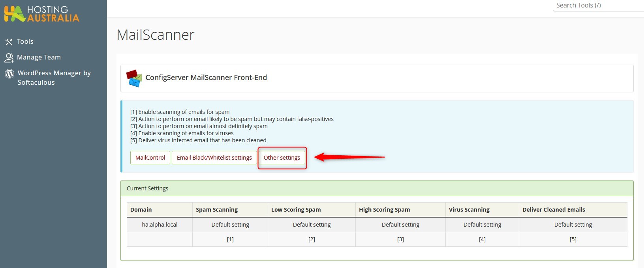
Task: Click the Virus Scanning column header
Action: tap(469, 210)
